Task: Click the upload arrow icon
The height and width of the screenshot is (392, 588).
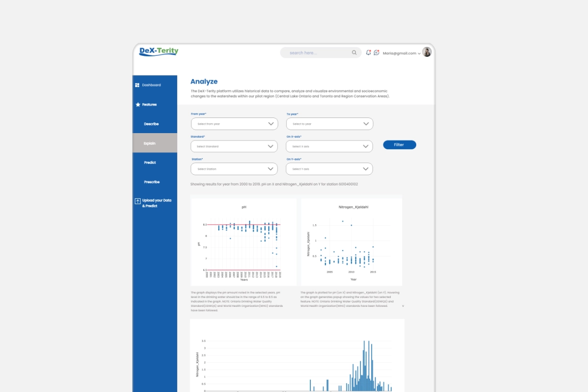Action: point(138,201)
